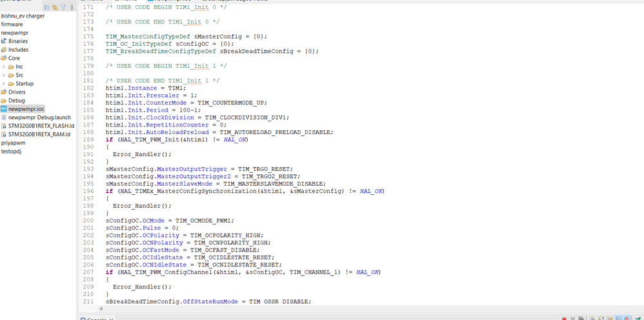Click line number 200 in the gutter
This screenshot has height=320, width=644.
click(88, 221)
